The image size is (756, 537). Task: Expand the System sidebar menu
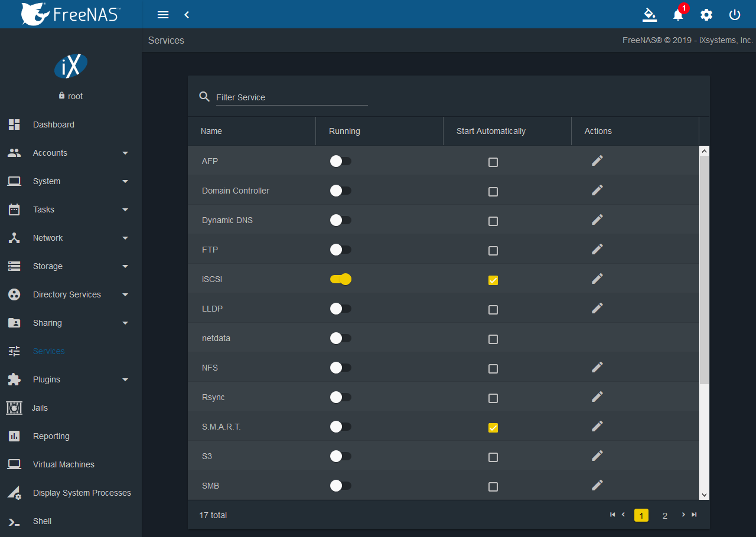click(x=71, y=181)
